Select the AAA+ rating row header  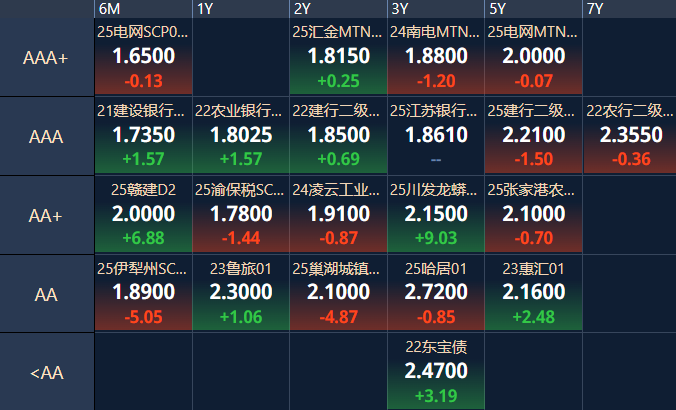[x=46, y=58]
